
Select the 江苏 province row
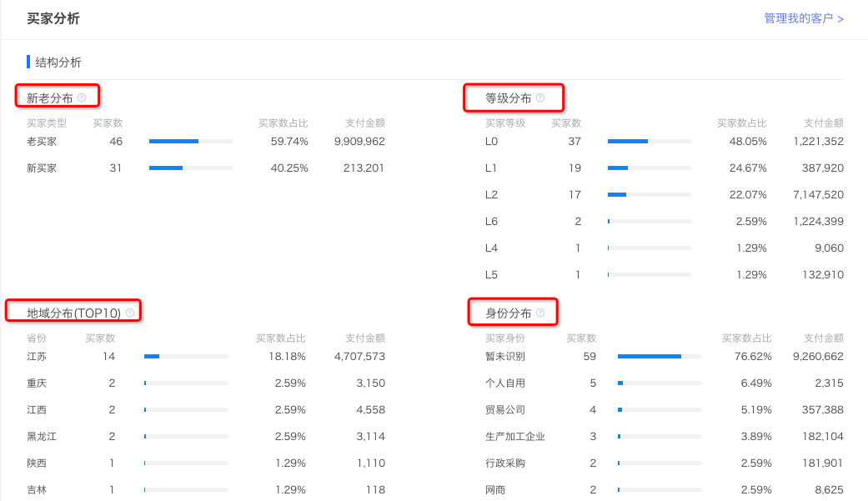(x=36, y=356)
